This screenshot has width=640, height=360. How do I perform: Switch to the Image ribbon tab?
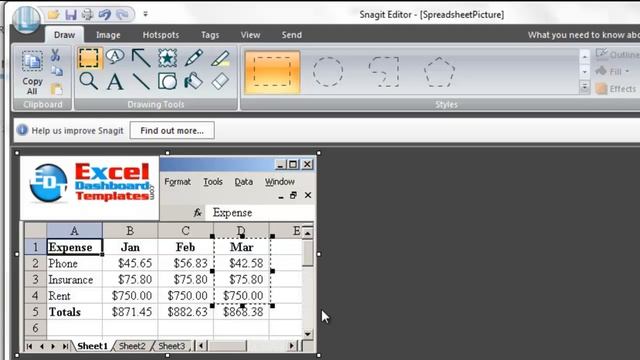click(108, 35)
